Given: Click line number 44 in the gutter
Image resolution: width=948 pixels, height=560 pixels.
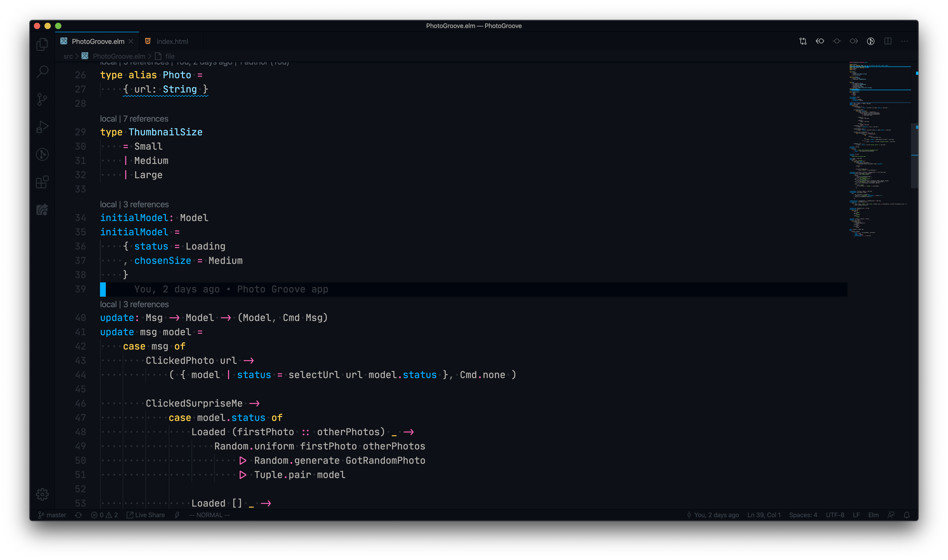Looking at the screenshot, I should (80, 375).
